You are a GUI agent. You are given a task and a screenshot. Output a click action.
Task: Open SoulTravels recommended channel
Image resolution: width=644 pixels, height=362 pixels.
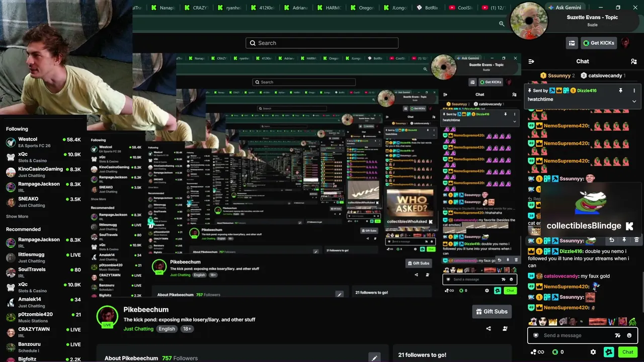[43, 273]
